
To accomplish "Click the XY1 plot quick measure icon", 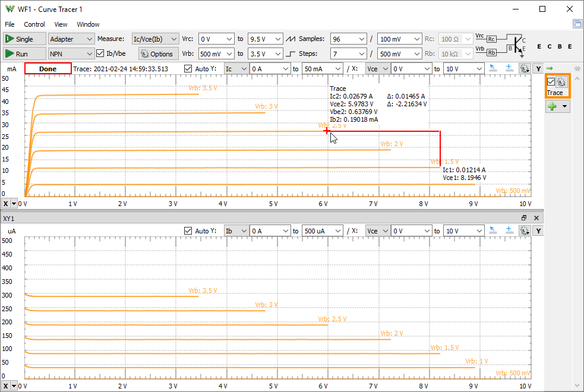I will click(x=494, y=230).
